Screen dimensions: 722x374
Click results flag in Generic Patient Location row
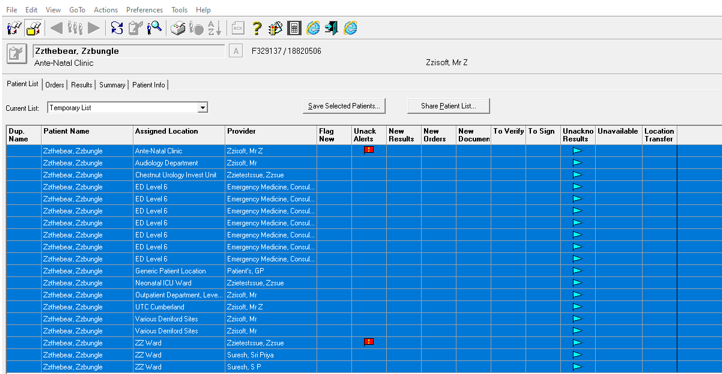577,271
